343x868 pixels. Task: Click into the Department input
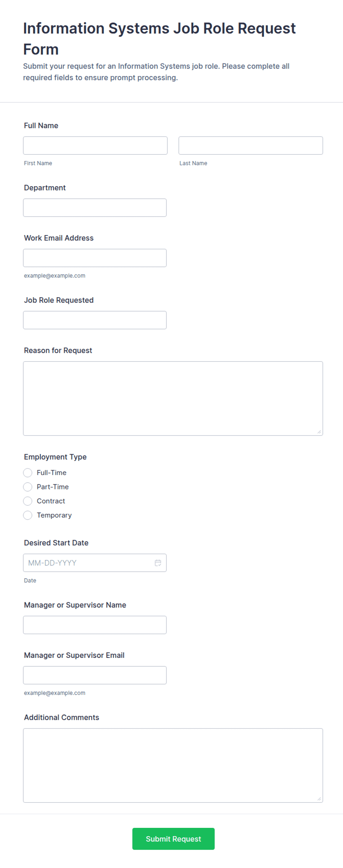click(95, 208)
